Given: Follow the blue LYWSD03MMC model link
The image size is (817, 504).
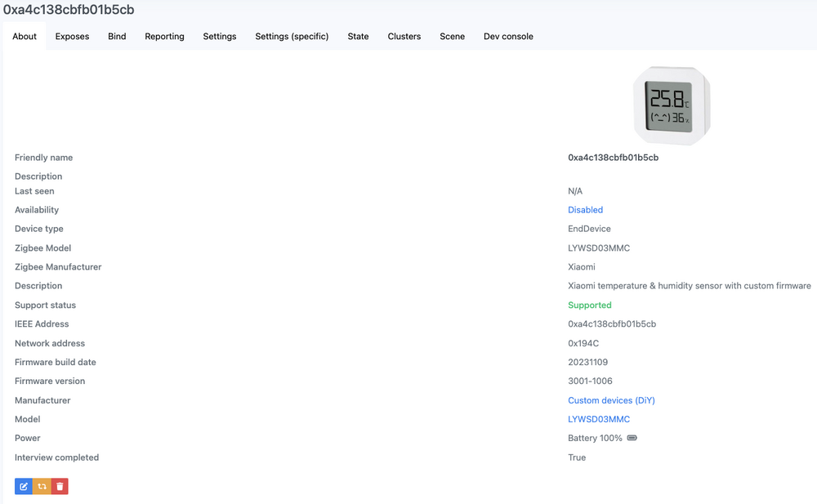Looking at the screenshot, I should [x=599, y=419].
